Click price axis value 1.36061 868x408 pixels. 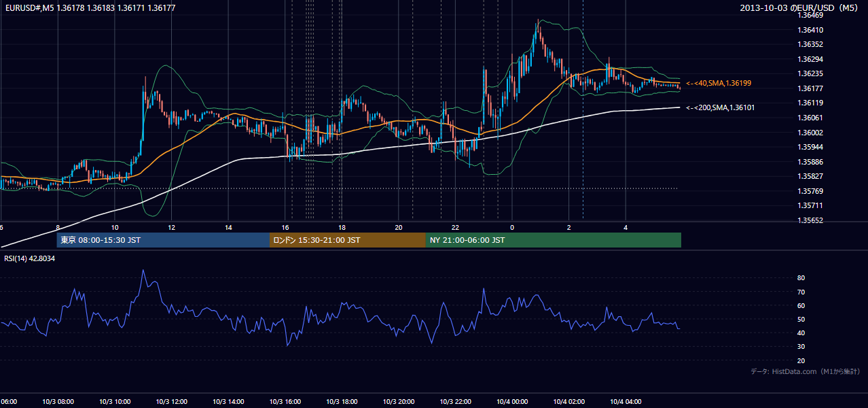[x=811, y=118]
